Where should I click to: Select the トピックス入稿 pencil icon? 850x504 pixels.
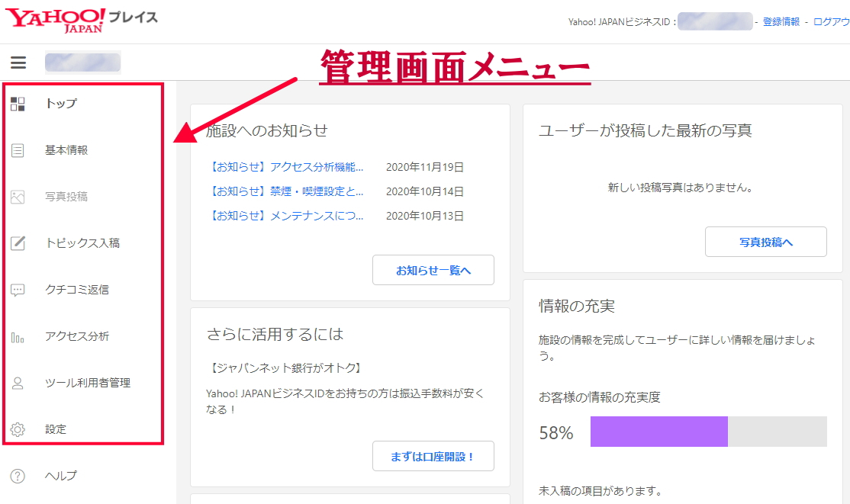pyautogui.click(x=19, y=243)
